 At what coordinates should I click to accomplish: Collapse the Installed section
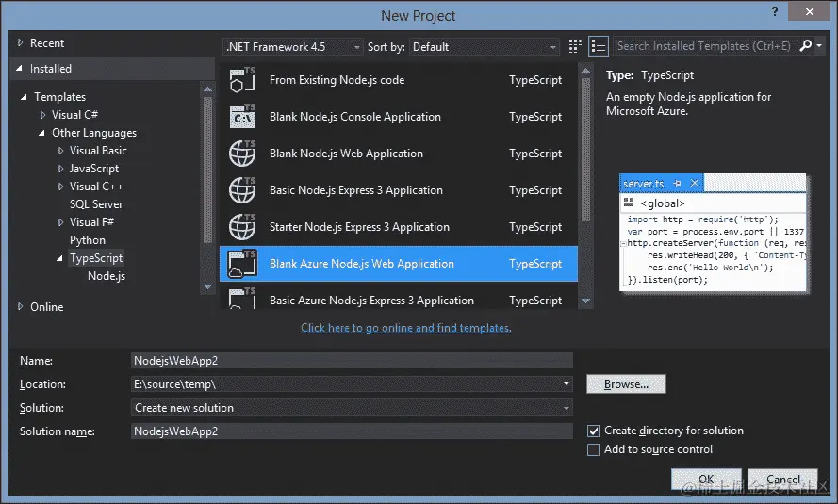coord(20,69)
